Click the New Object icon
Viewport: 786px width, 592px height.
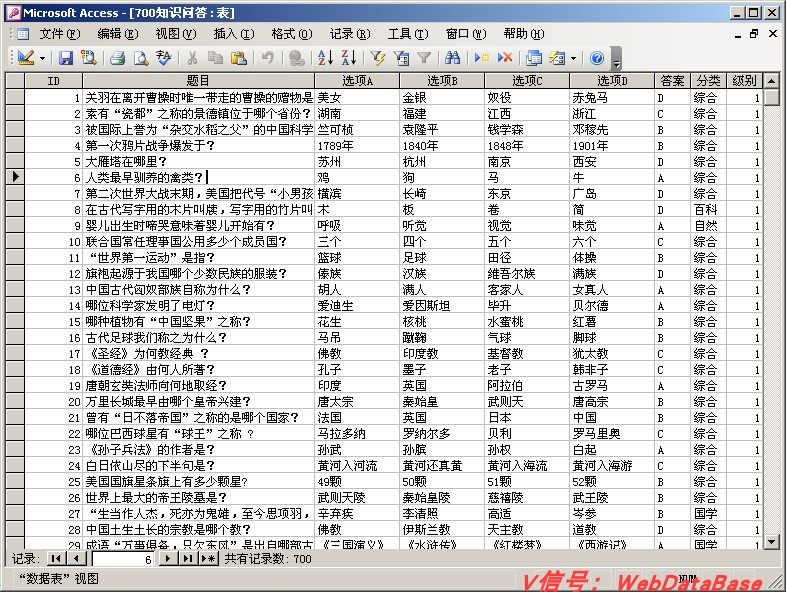tap(557, 58)
